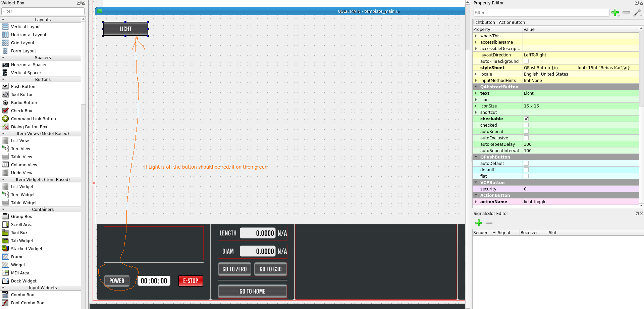Enable the autoFillBackground checkbox

tap(526, 61)
